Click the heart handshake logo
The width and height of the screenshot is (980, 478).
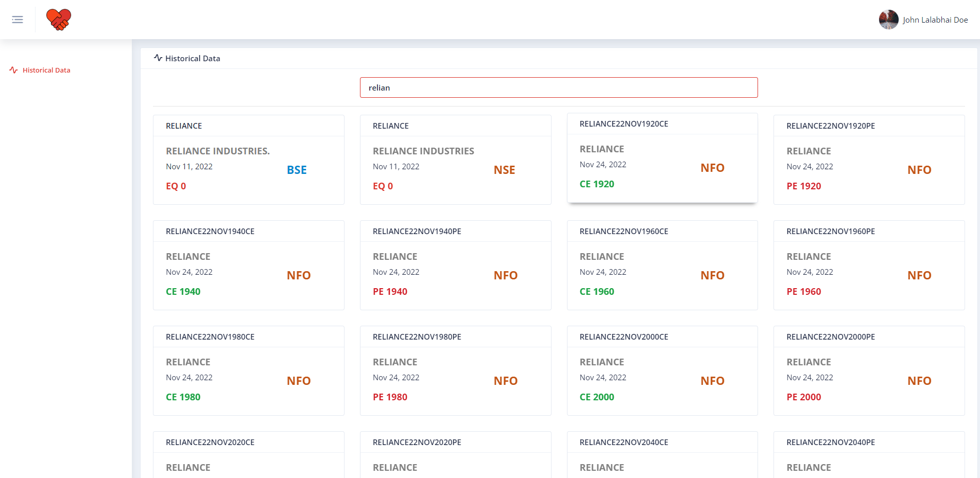59,20
